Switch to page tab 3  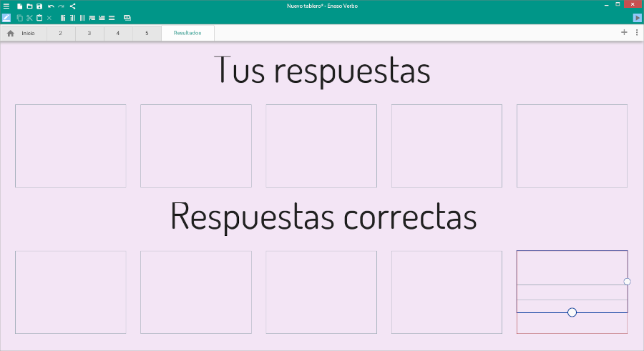click(x=89, y=34)
